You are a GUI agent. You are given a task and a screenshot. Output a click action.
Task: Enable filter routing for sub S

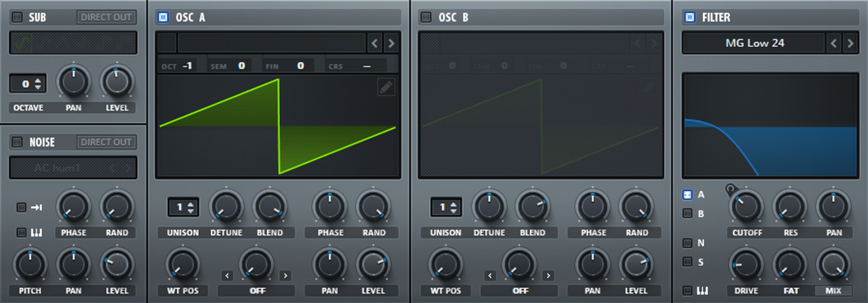click(x=687, y=262)
